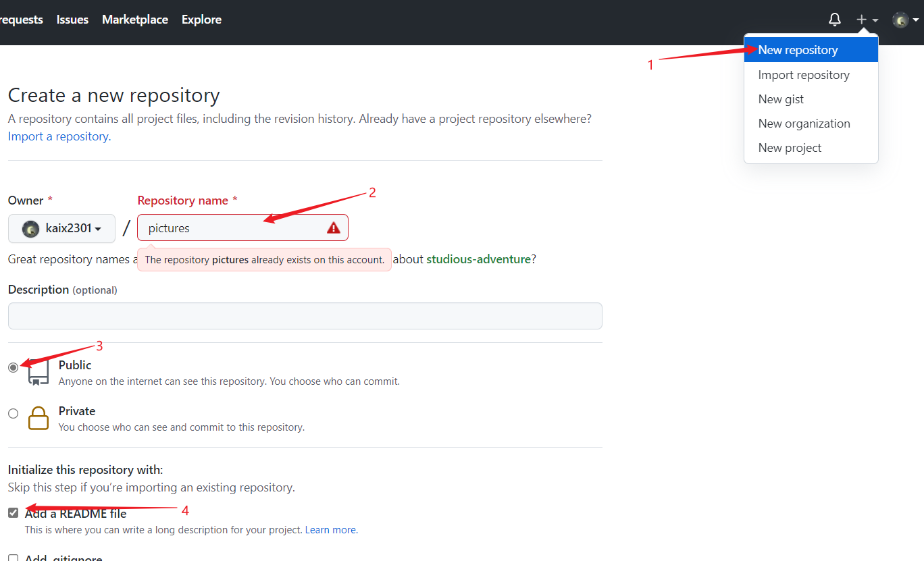
Task: Click the Initialize this repository with text
Action: coord(86,470)
